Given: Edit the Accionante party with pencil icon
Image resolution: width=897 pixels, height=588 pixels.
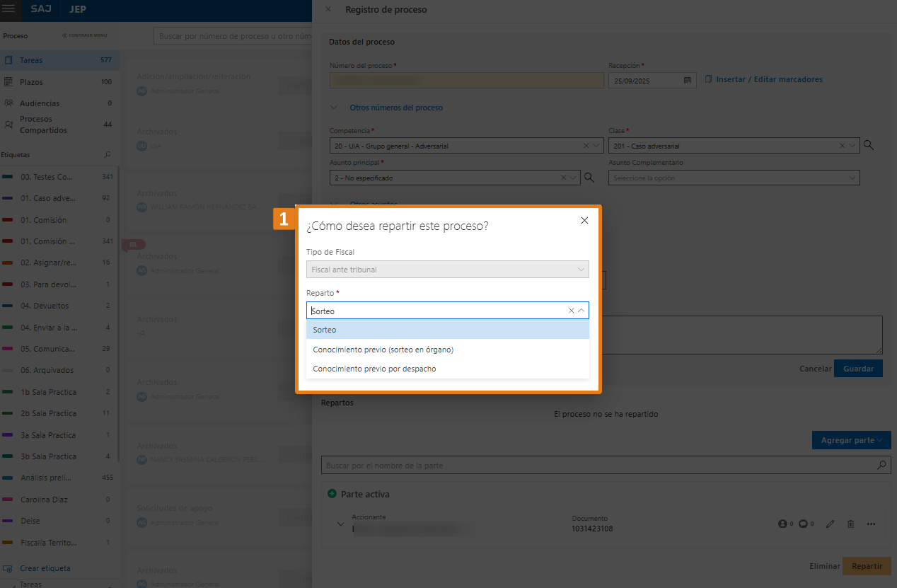Looking at the screenshot, I should (831, 524).
